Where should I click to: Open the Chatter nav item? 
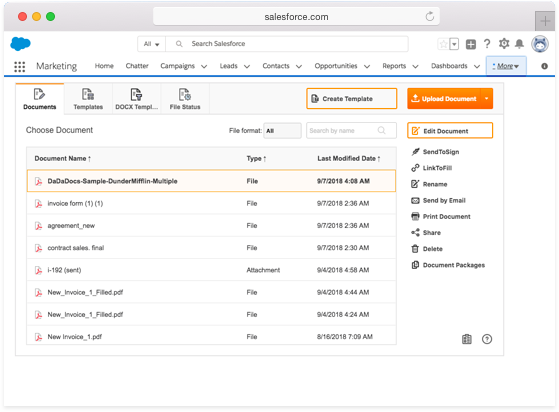pos(137,66)
